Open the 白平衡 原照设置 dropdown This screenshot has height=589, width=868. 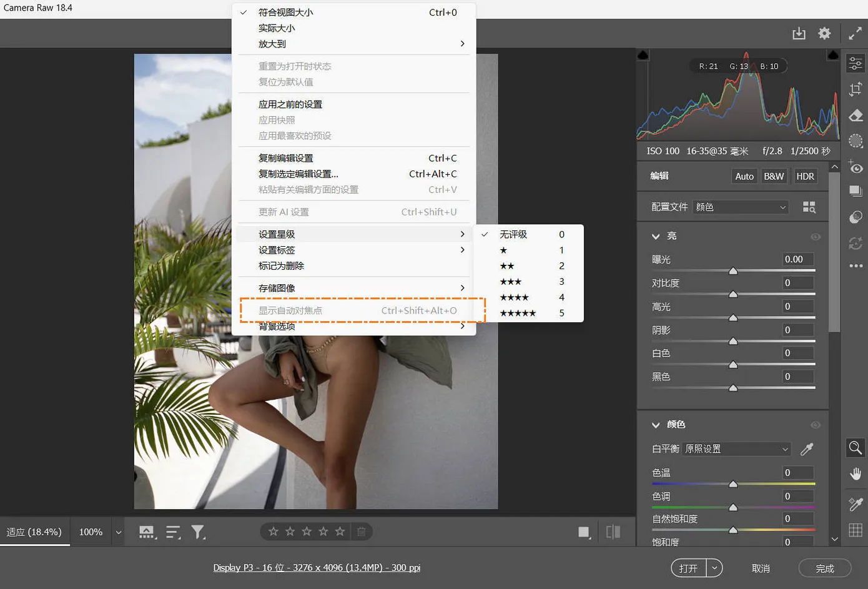737,449
